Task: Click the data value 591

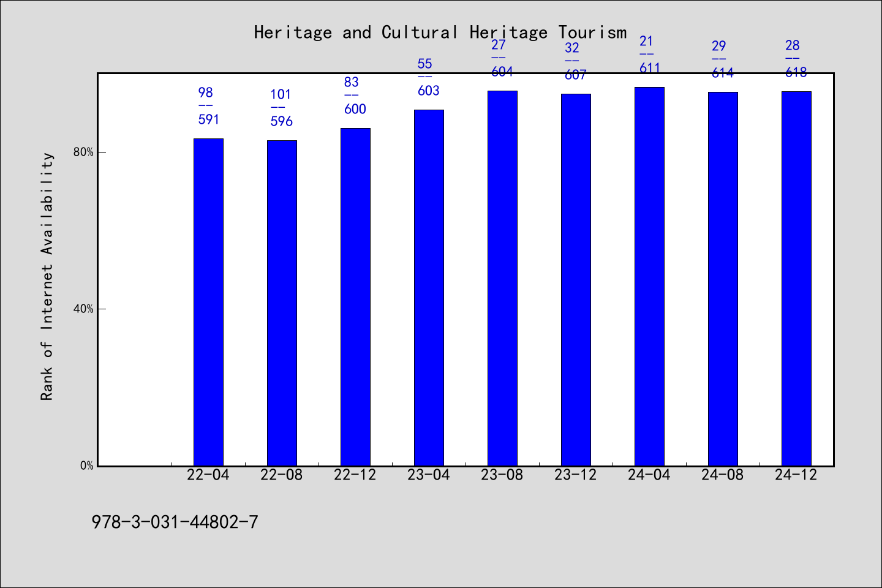Action: 208,119
